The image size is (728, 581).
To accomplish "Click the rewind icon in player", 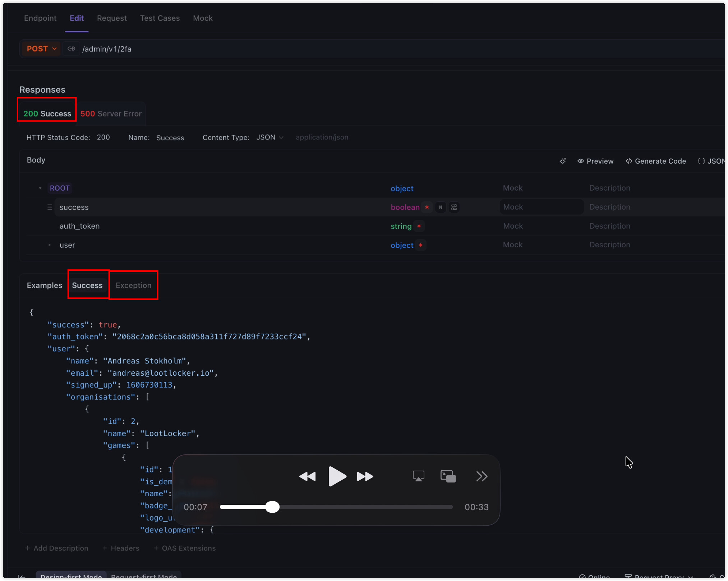I will click(x=307, y=476).
